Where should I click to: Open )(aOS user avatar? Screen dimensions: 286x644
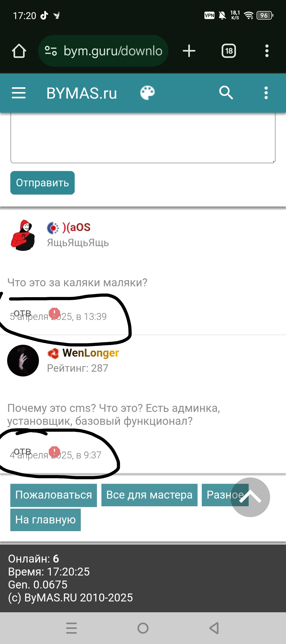(x=23, y=235)
